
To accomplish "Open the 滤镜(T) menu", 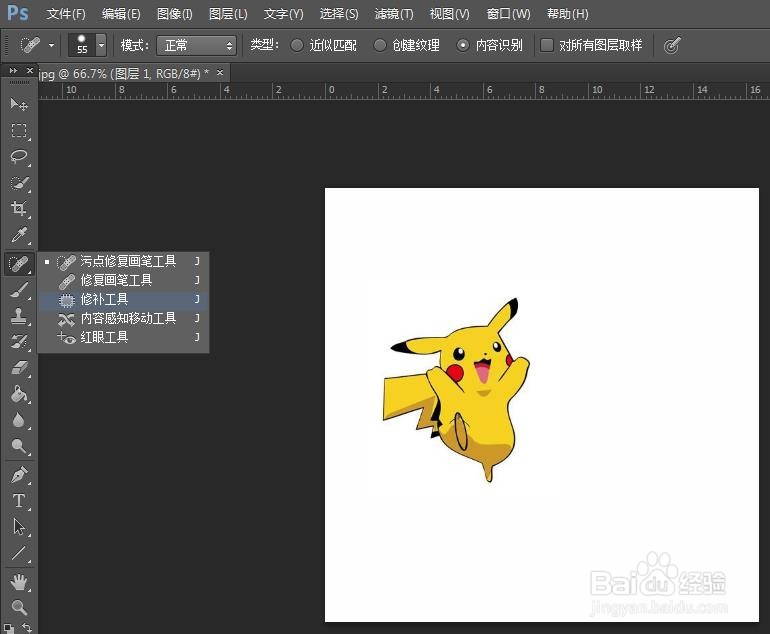I will point(394,14).
